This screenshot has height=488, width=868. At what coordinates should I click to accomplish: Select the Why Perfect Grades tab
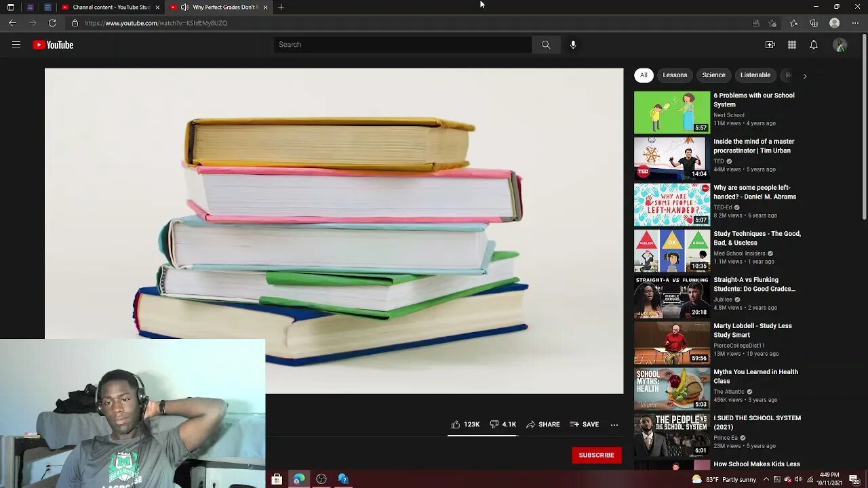[x=219, y=7]
